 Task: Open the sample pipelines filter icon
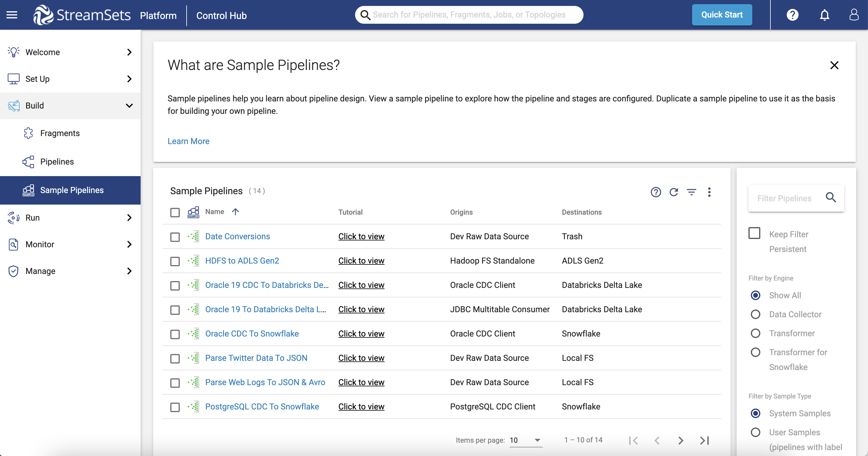click(x=691, y=192)
